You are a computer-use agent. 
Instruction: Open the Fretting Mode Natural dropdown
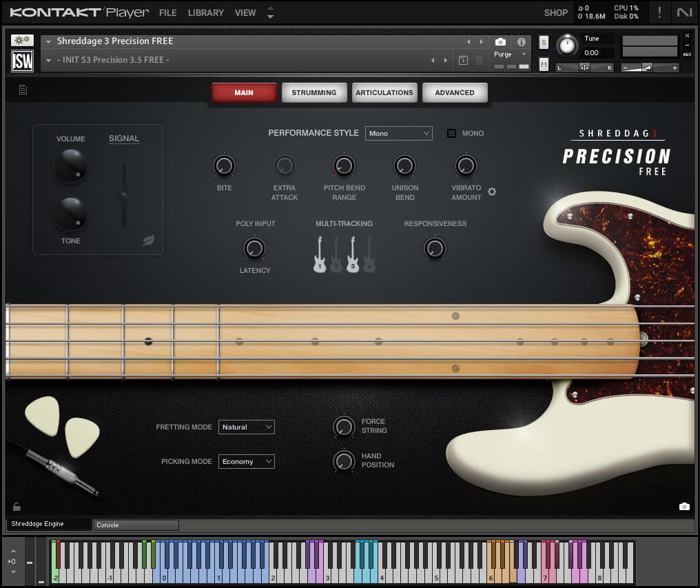(x=247, y=427)
